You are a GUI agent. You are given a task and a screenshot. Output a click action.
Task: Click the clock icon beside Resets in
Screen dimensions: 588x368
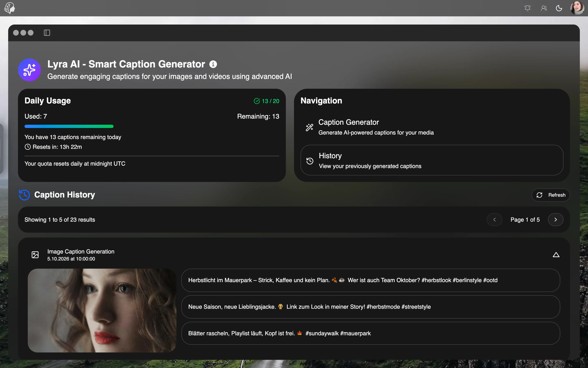(x=28, y=147)
